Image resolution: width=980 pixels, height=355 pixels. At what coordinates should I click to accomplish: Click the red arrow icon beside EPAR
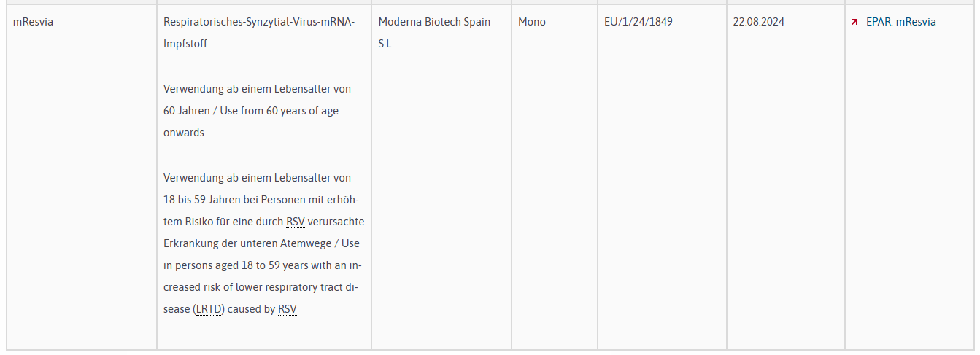click(x=854, y=22)
